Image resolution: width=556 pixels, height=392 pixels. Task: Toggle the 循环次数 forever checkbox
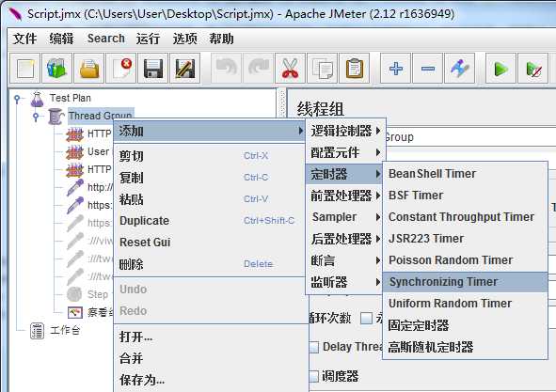pos(366,318)
